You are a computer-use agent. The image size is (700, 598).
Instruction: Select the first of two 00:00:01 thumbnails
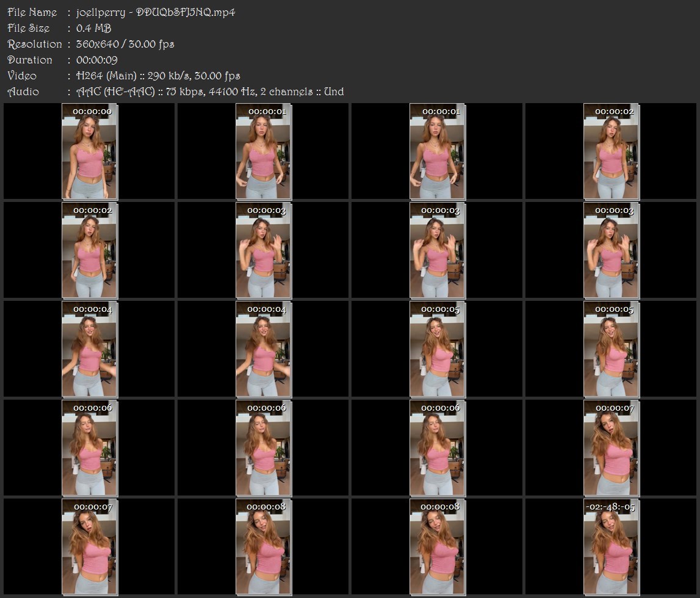point(264,151)
